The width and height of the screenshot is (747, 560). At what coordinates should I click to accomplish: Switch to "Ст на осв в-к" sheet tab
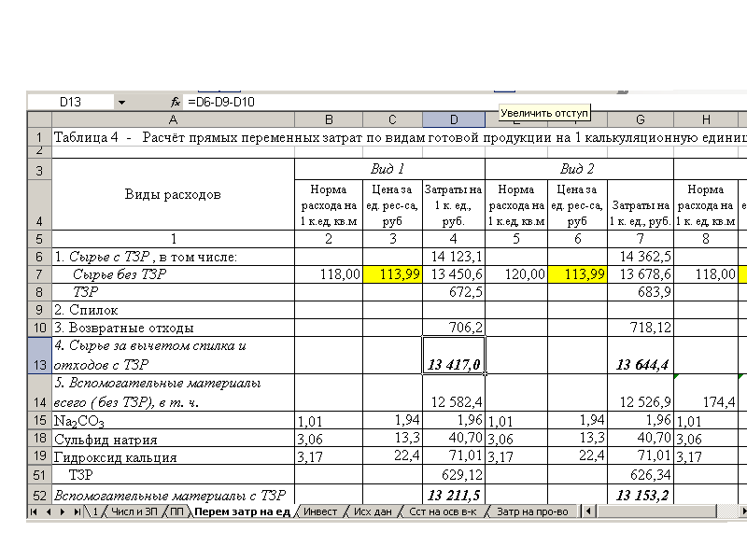[443, 511]
